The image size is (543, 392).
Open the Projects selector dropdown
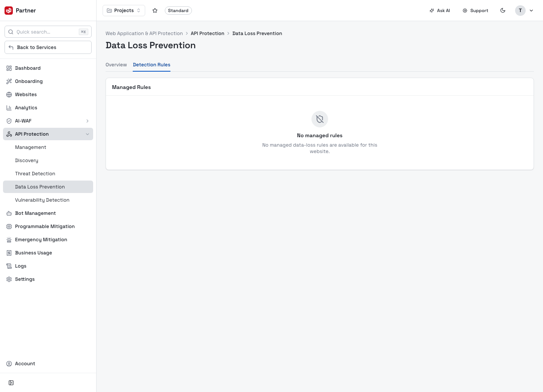124,11
